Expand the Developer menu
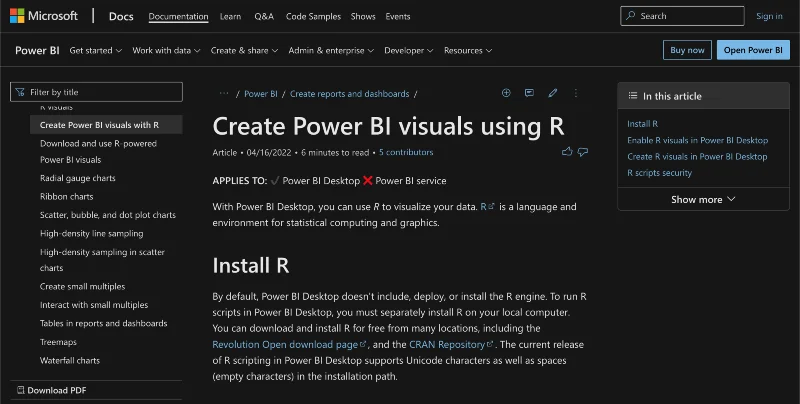This screenshot has width=800, height=404. pos(409,50)
